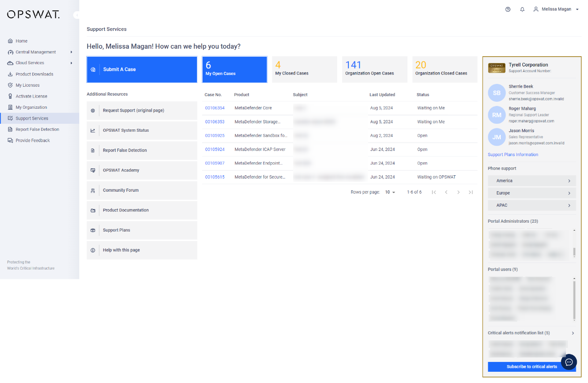
Task: Click the OPSWAT System Status chart icon
Action: (x=93, y=130)
